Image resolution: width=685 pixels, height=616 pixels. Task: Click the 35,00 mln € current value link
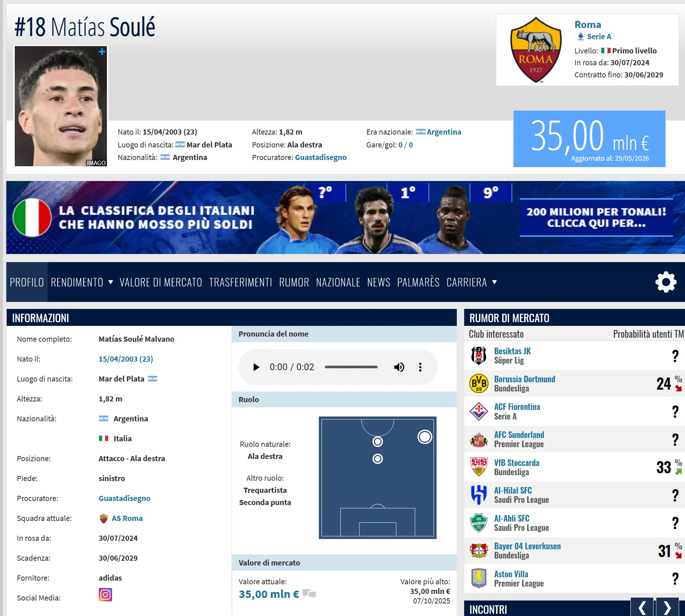tap(269, 594)
